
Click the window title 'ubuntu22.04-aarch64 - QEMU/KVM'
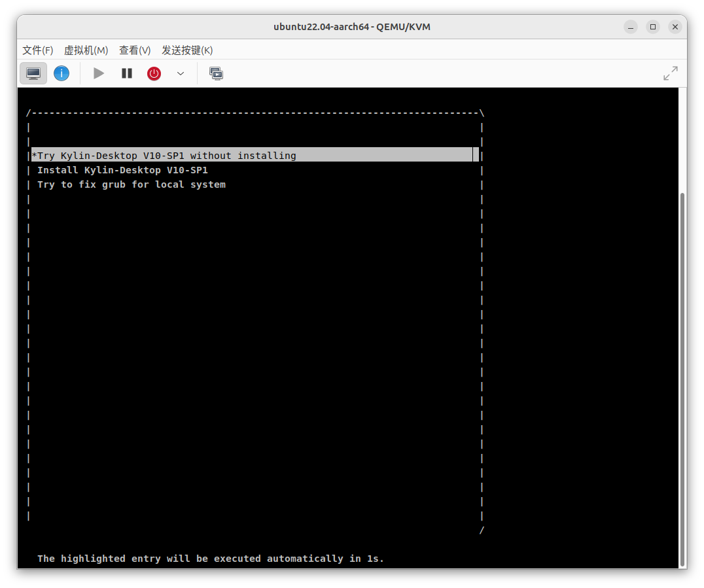click(352, 27)
